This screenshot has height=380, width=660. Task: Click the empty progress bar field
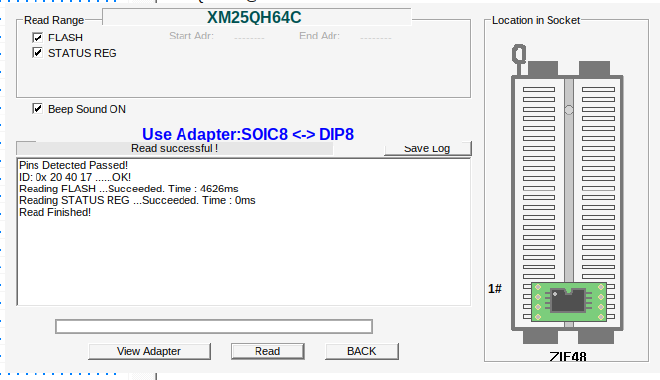214,326
